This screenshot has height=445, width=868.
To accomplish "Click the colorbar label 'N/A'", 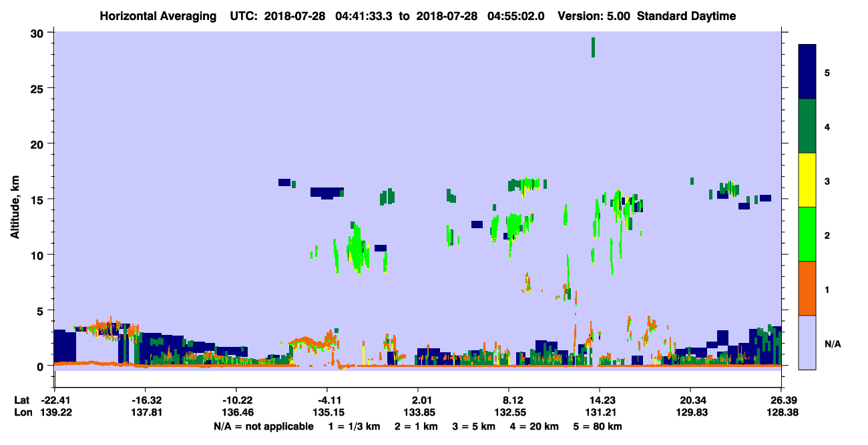I will tap(832, 344).
